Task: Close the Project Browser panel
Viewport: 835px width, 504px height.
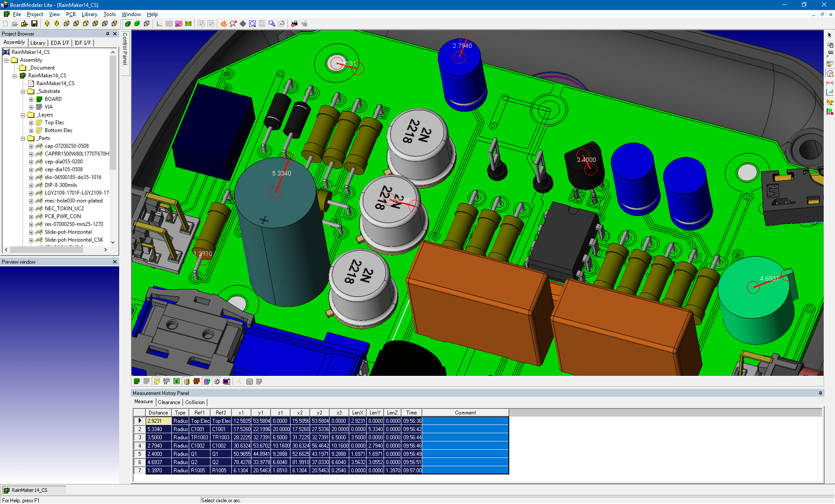Action: click(x=115, y=33)
